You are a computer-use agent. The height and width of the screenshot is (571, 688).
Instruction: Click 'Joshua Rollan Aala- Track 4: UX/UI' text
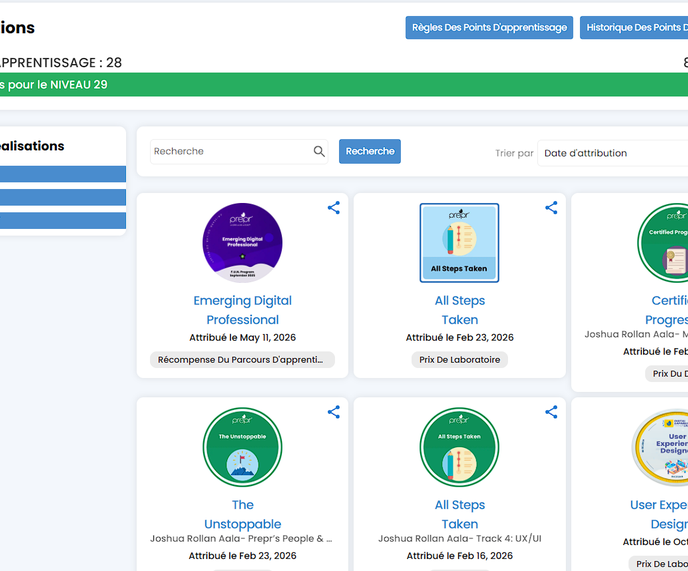460,539
